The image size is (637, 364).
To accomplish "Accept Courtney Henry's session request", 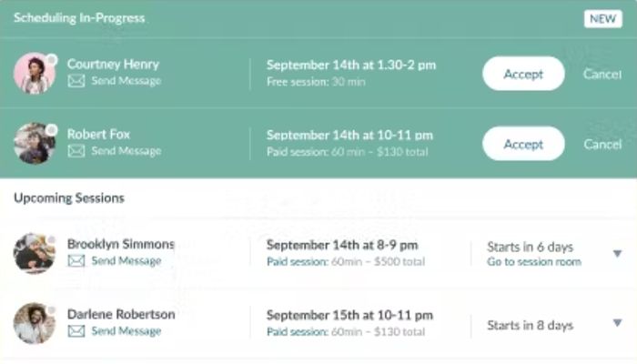I will (523, 74).
